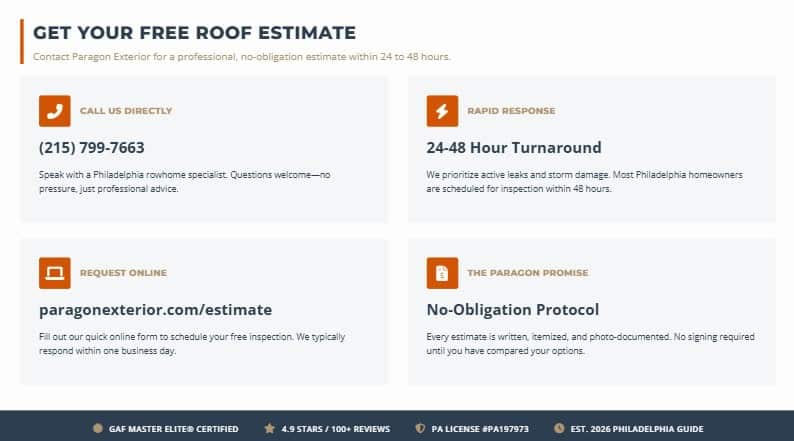Click the clock icon beside Est. 2026
Screen dimensions: 794x441
pos(559,428)
